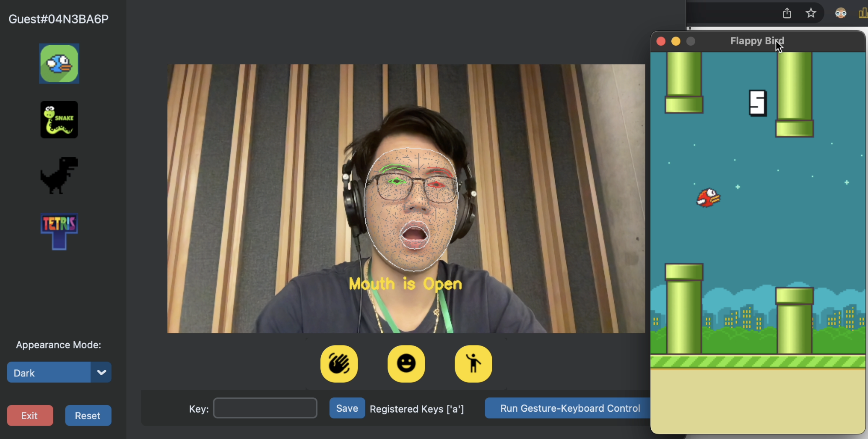Click the Appearance Mode label
This screenshot has height=439, width=868.
[59, 345]
